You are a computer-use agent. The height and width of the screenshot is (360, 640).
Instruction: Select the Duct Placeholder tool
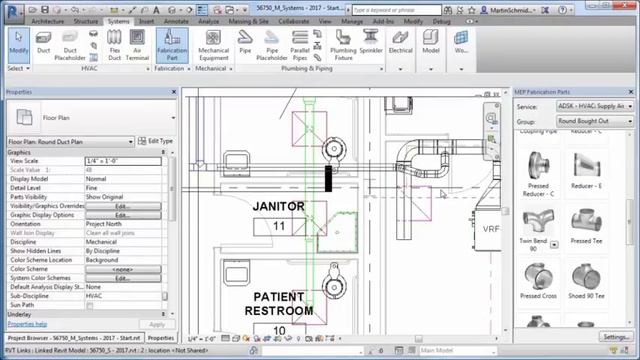pyautogui.click(x=70, y=45)
